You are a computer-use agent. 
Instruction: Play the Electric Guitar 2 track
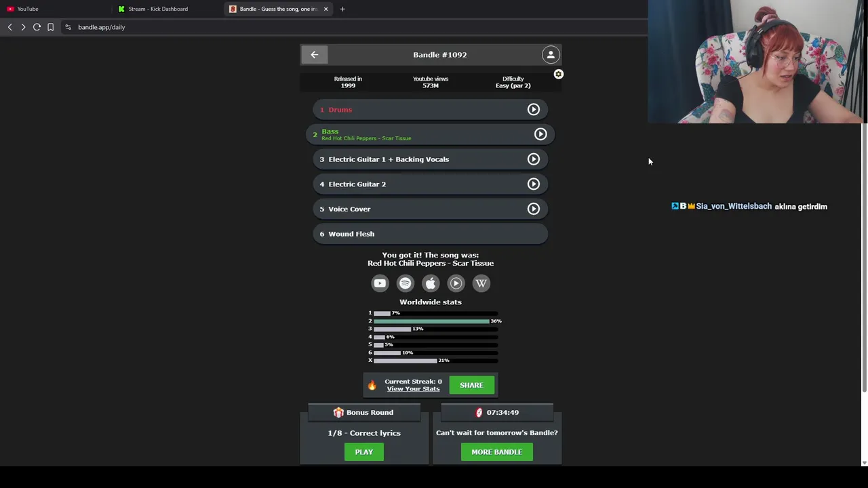pyautogui.click(x=534, y=184)
